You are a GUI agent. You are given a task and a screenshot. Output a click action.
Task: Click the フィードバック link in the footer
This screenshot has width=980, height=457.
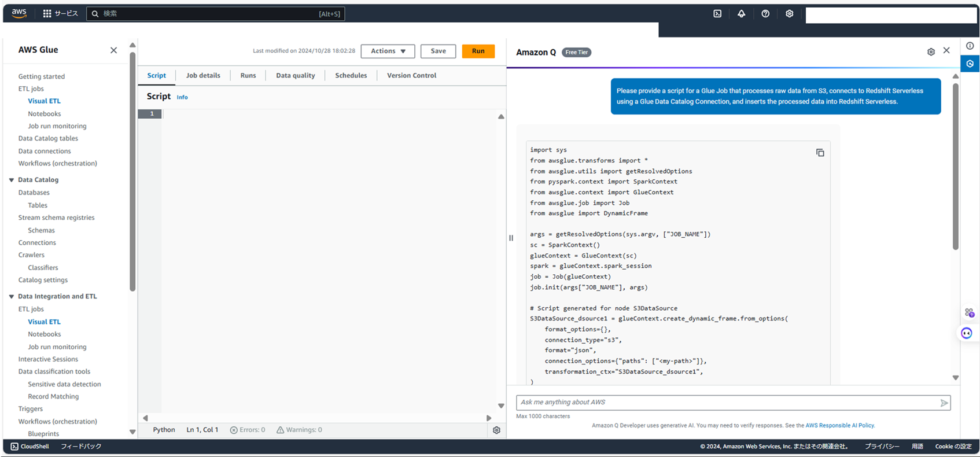click(81, 447)
